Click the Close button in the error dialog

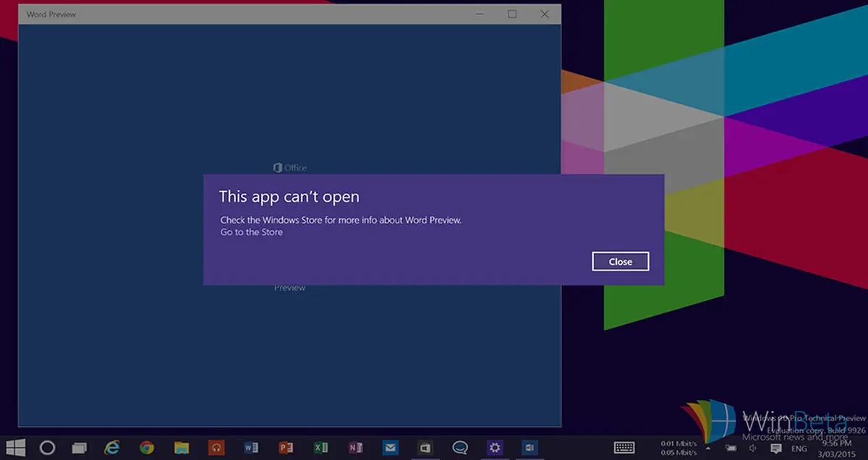(x=620, y=262)
